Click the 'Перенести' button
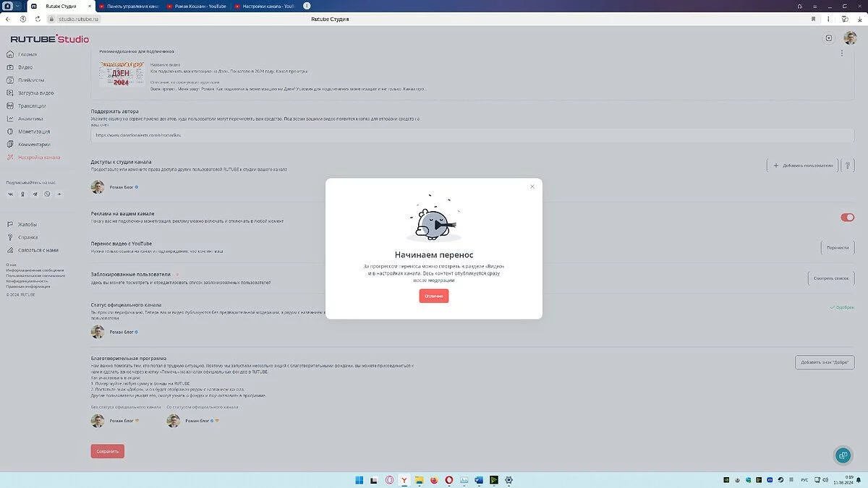868x488 pixels. coord(838,247)
